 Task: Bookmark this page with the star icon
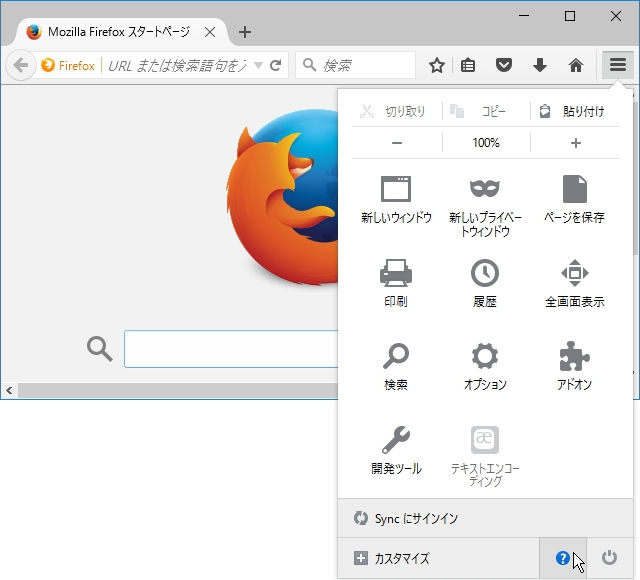(x=437, y=65)
